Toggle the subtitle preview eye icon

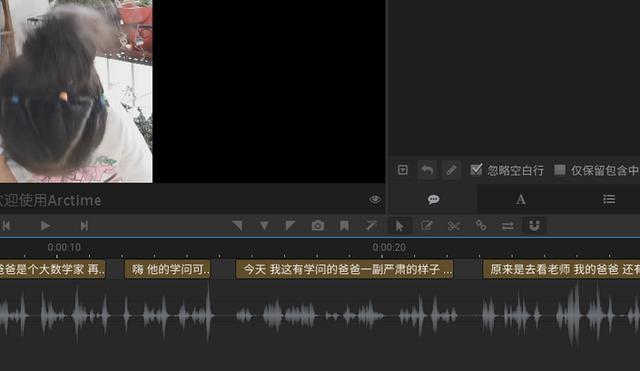pos(375,199)
